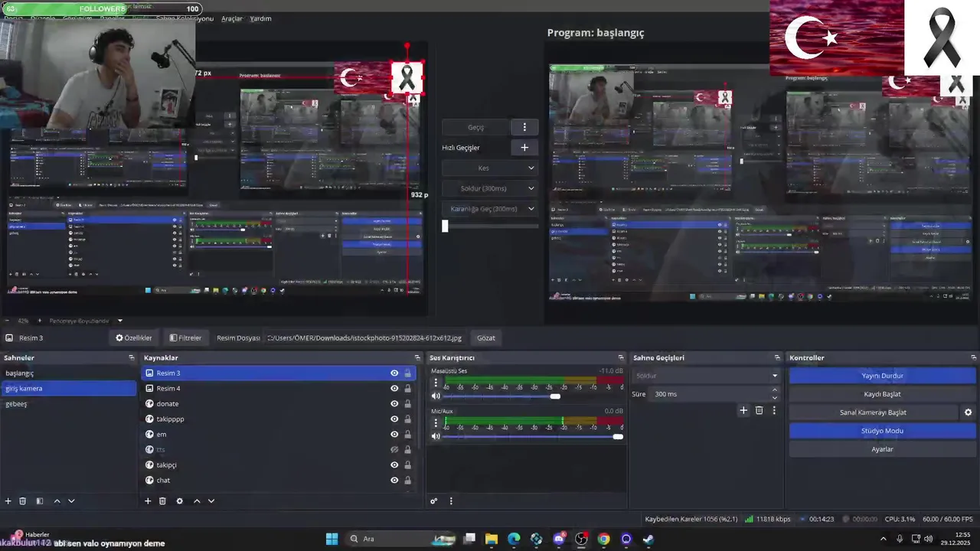The width and height of the screenshot is (980, 551).
Task: Hide the takipppp source
Action: pos(394,419)
